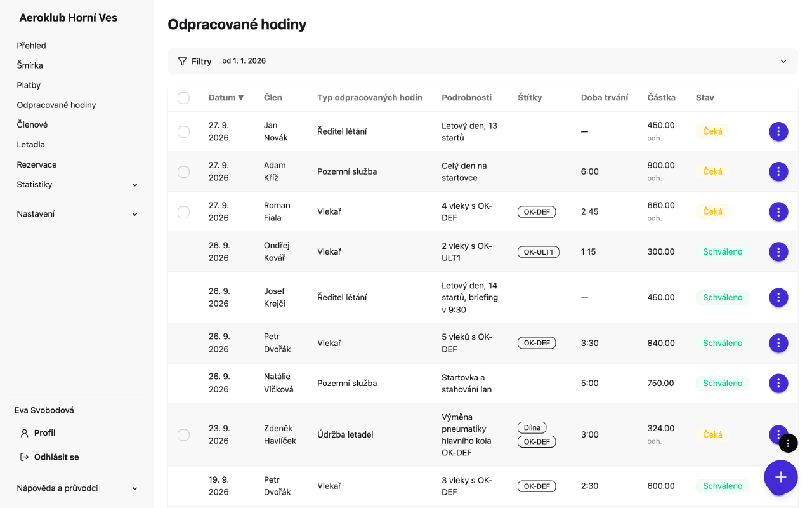Viewport: 812px width, 508px height.
Task: Sort table by Datum column header
Action: 226,98
